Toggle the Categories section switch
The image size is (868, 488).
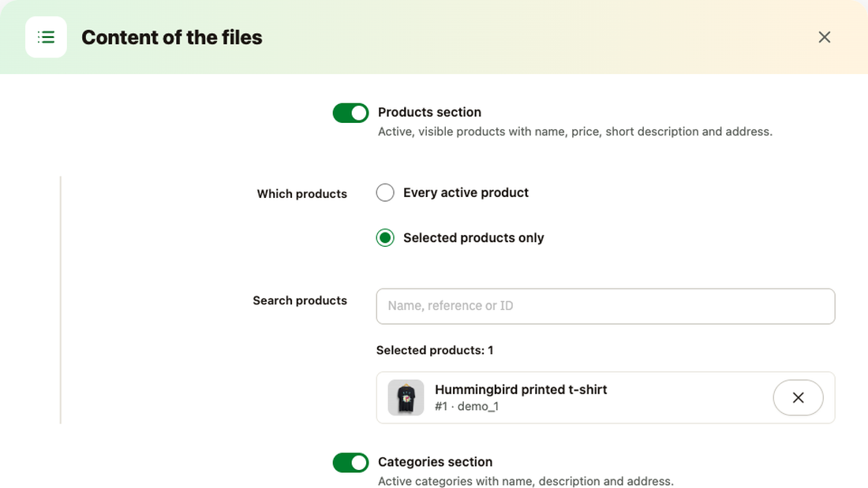(350, 463)
